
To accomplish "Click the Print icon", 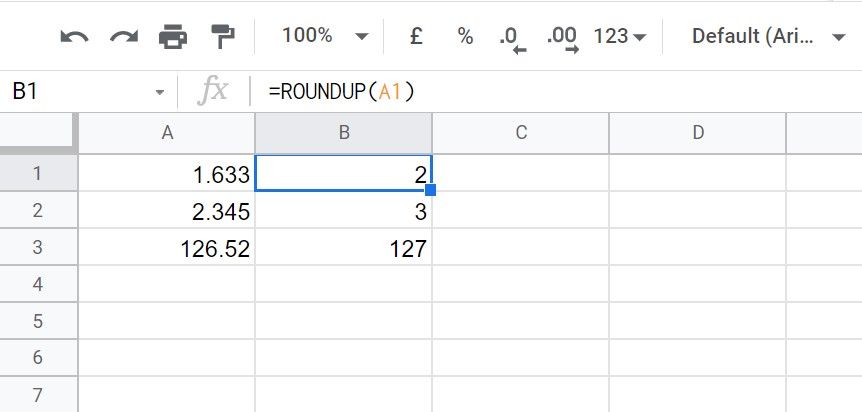I will pos(173,37).
